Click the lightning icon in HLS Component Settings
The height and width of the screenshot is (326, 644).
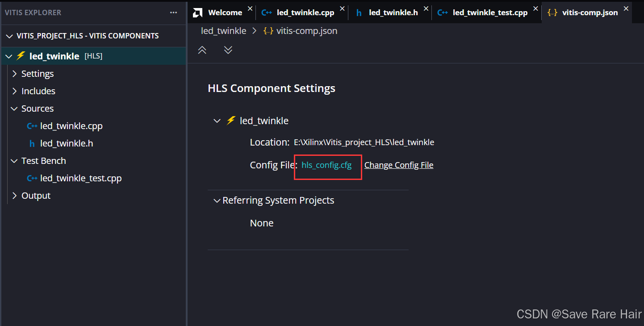[230, 121]
